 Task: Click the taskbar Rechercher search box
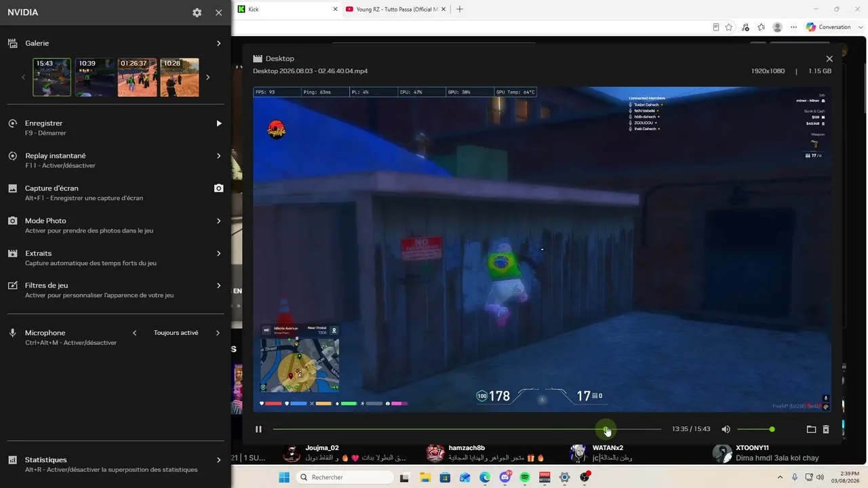tap(344, 477)
